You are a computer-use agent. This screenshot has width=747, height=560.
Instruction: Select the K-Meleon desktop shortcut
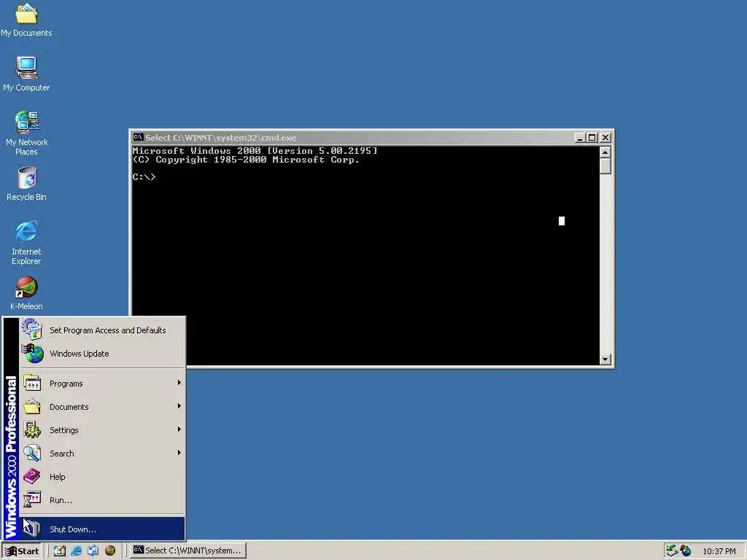(26, 293)
